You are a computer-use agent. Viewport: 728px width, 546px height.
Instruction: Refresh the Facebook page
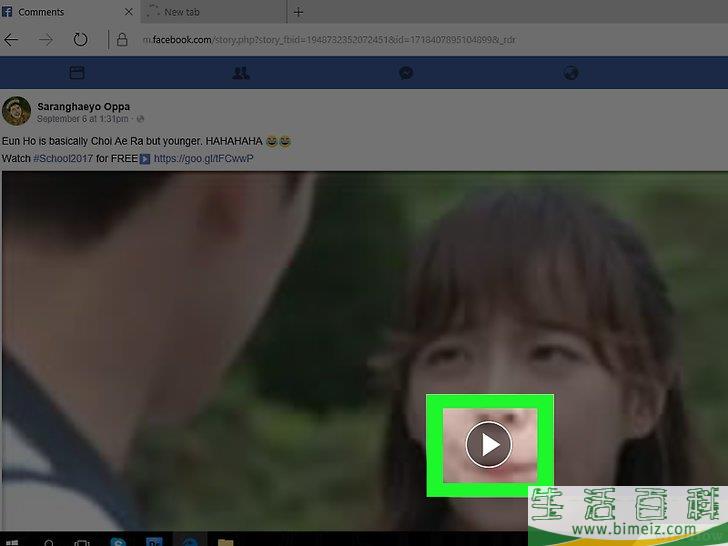[80, 39]
